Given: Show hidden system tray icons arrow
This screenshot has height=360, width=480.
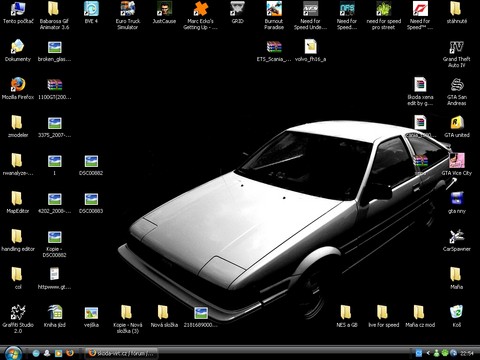Looking at the screenshot, I should pos(428,353).
